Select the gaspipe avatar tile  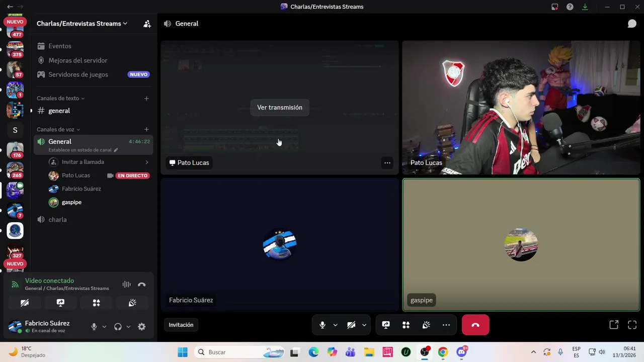pos(521,245)
